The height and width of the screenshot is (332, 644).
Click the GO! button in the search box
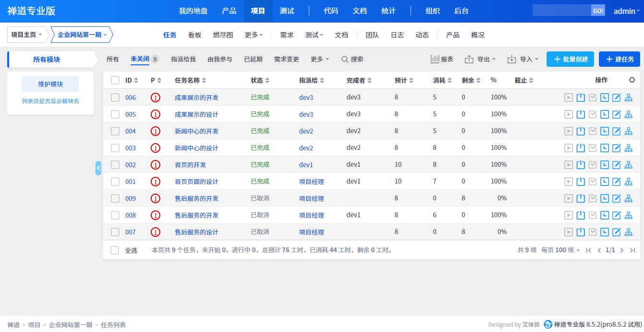coord(598,11)
